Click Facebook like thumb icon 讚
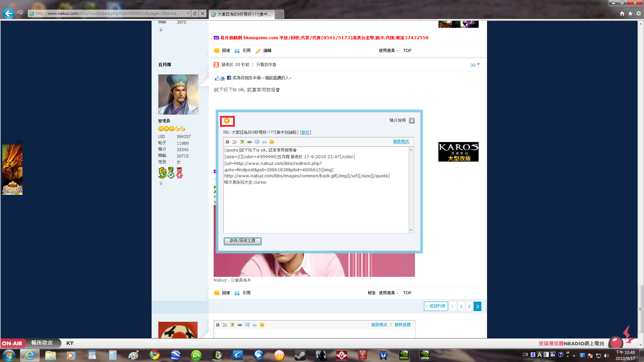 point(220,78)
